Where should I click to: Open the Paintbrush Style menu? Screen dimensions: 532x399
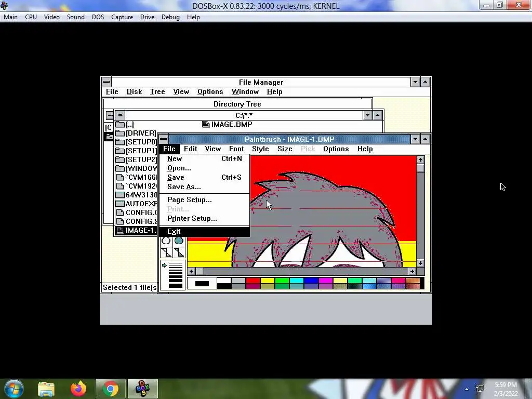pos(260,149)
